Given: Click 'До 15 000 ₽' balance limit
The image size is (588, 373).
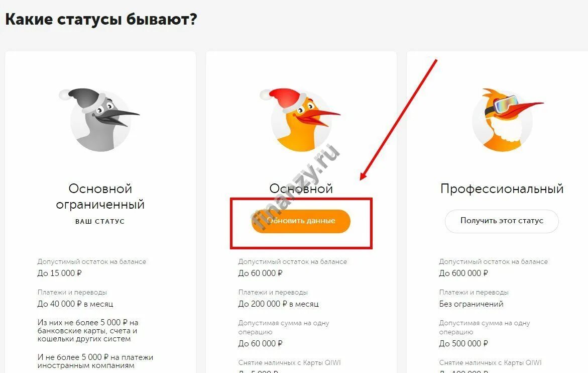Looking at the screenshot, I should (x=59, y=273).
